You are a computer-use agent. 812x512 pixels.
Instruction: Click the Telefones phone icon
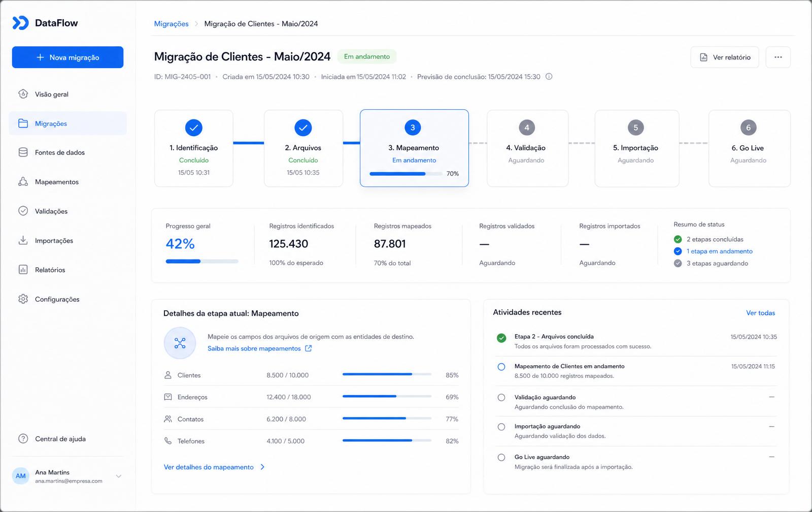168,441
